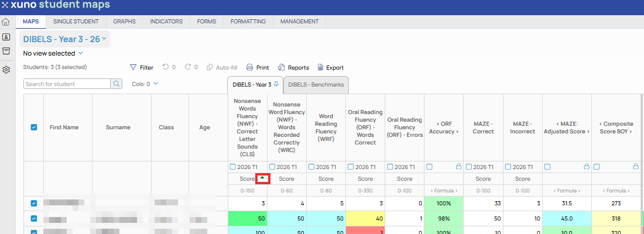Toggle 2026 T1 checkbox under MAZE - Correct
This screenshot has width=644, height=234.
(x=468, y=167)
